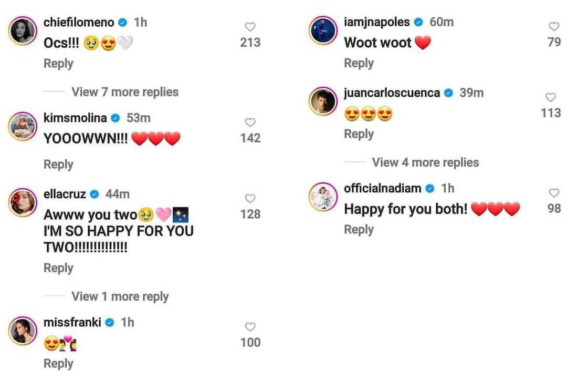Reply to iamjnapoles' Woot woot comment

tap(359, 63)
